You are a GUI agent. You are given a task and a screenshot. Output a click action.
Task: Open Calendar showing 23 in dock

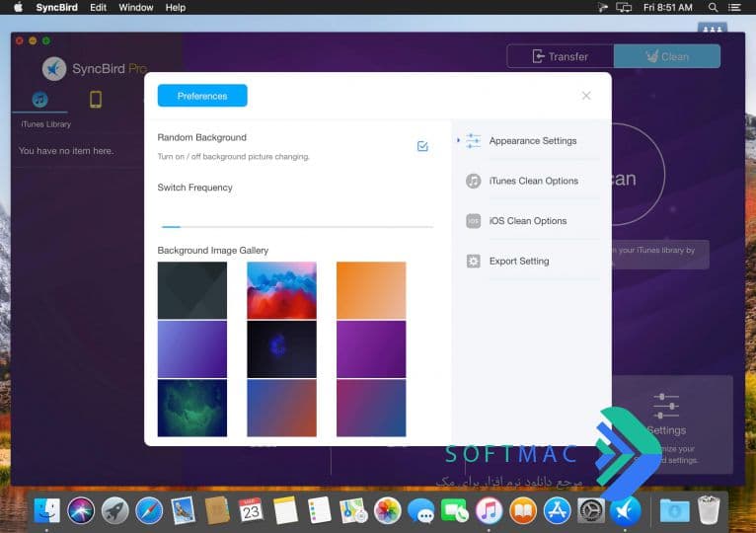click(251, 510)
